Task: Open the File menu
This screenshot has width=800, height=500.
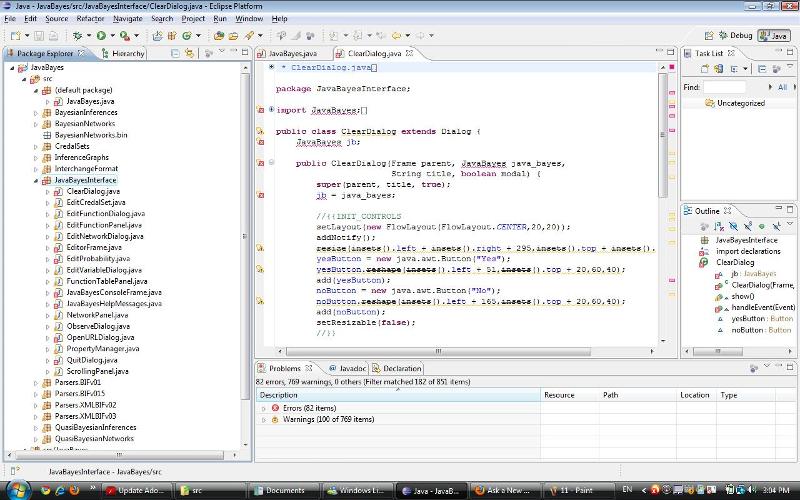Action: click(10, 18)
